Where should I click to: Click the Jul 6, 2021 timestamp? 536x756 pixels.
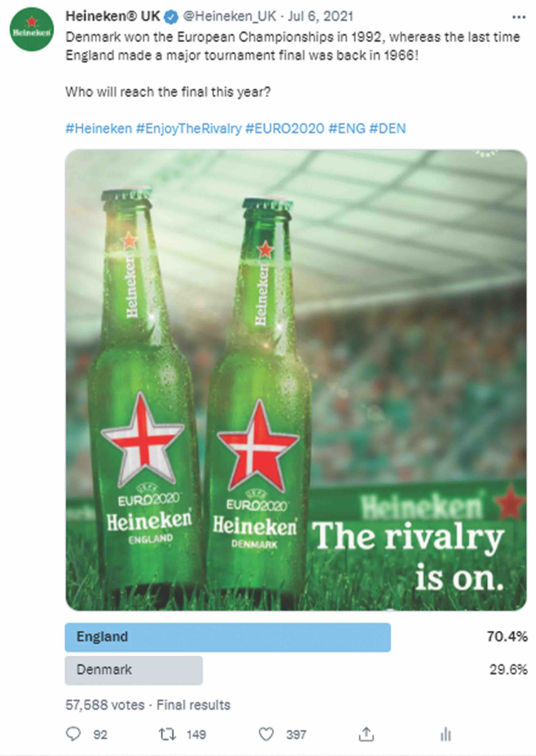320,16
